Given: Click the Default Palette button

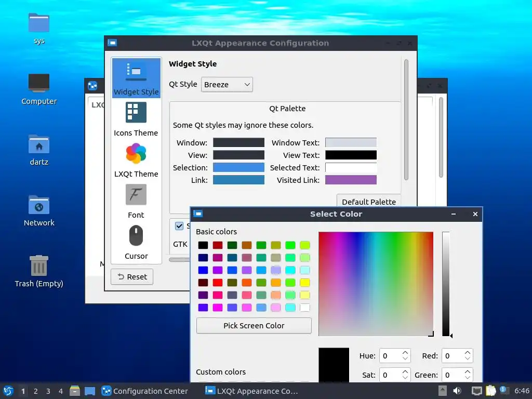Looking at the screenshot, I should pos(369,201).
